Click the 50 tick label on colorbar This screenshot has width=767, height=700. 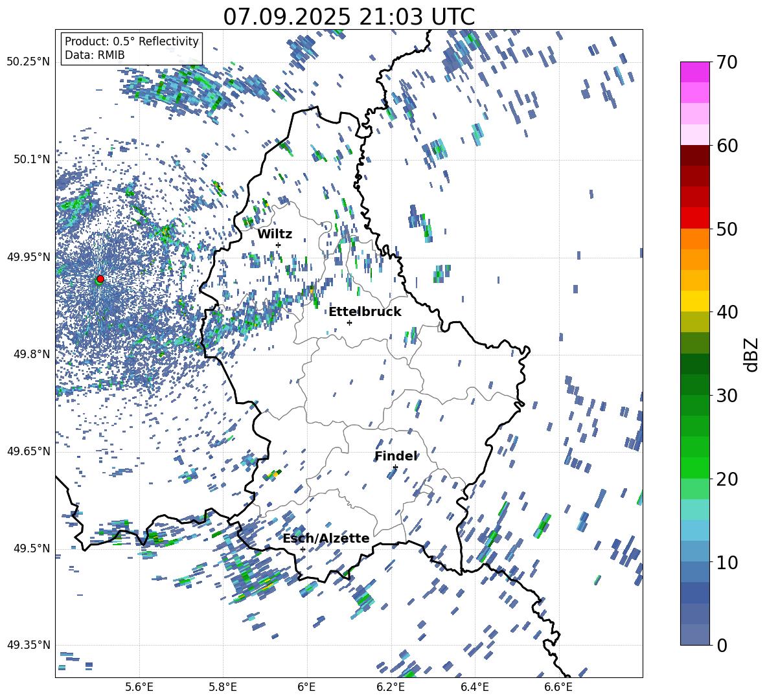727,229
